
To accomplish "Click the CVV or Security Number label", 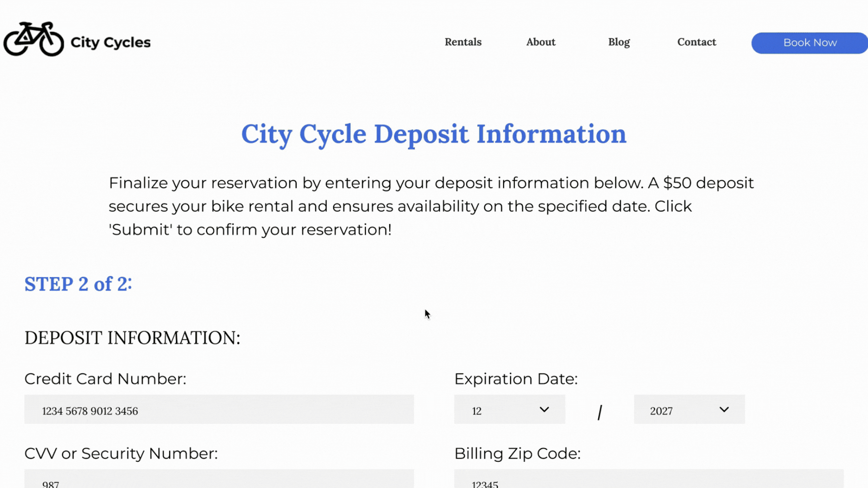I will [121, 453].
